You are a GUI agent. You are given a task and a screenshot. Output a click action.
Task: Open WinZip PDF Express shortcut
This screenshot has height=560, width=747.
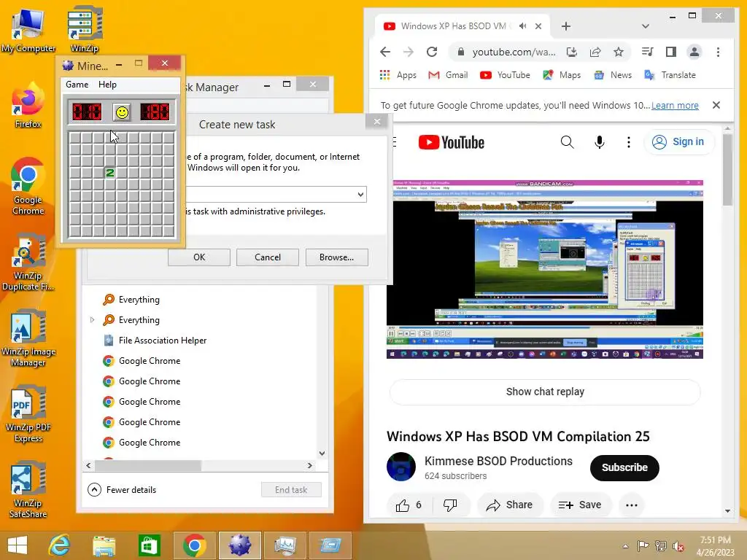pos(28,414)
